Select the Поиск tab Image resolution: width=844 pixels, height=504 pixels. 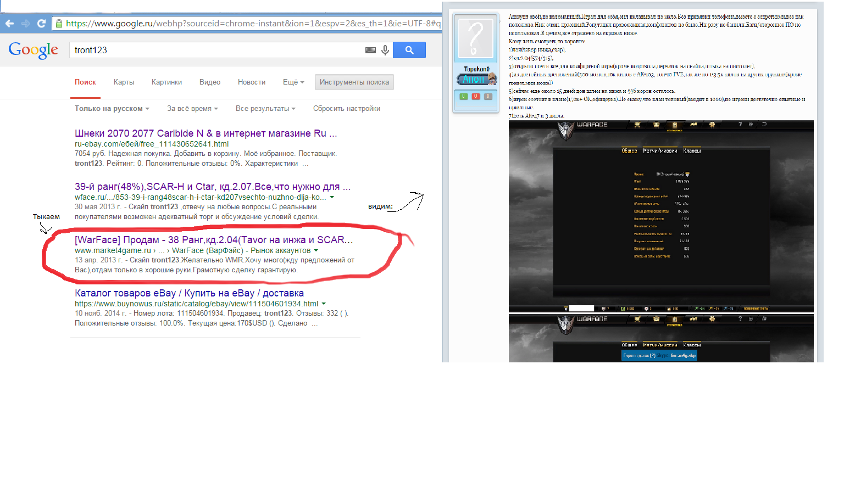(x=85, y=82)
